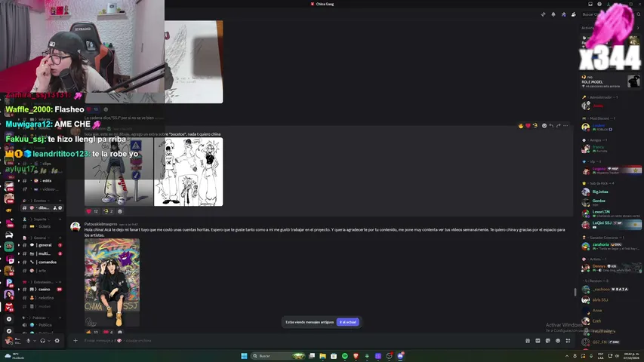644x362 pixels.
Task: Open Brave browser from the taskbar
Action: pyautogui.click(x=356, y=356)
